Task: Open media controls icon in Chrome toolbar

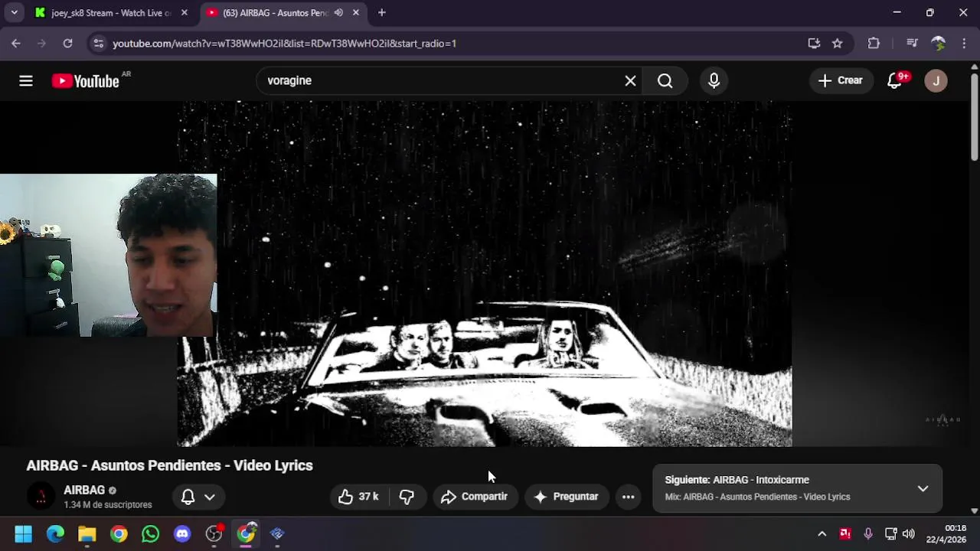Action: point(912,44)
